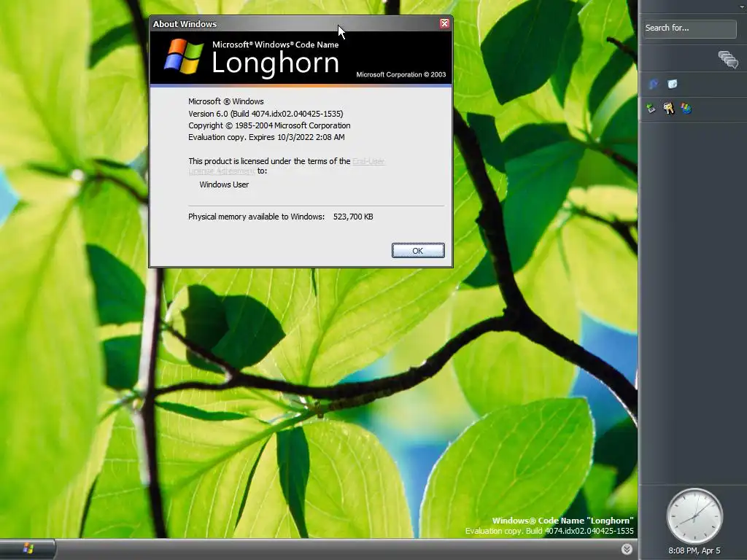Image resolution: width=747 pixels, height=560 pixels.
Task: Open the Start button with Windows flag
Action: point(28,548)
